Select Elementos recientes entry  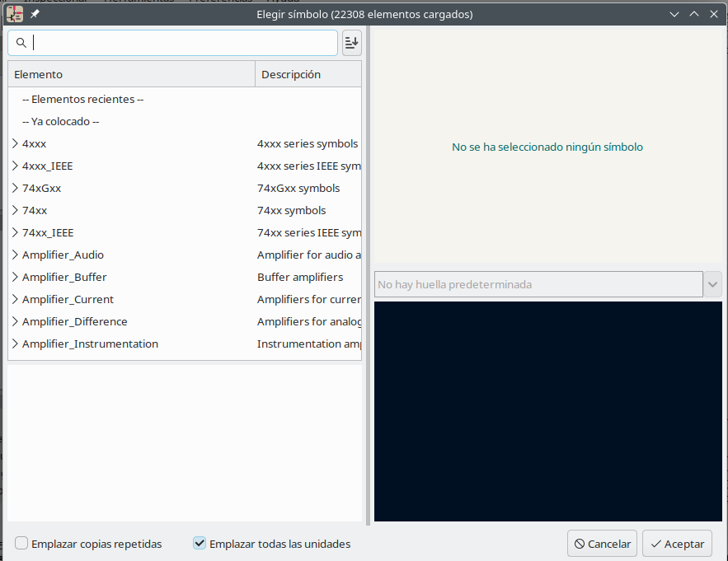click(82, 99)
